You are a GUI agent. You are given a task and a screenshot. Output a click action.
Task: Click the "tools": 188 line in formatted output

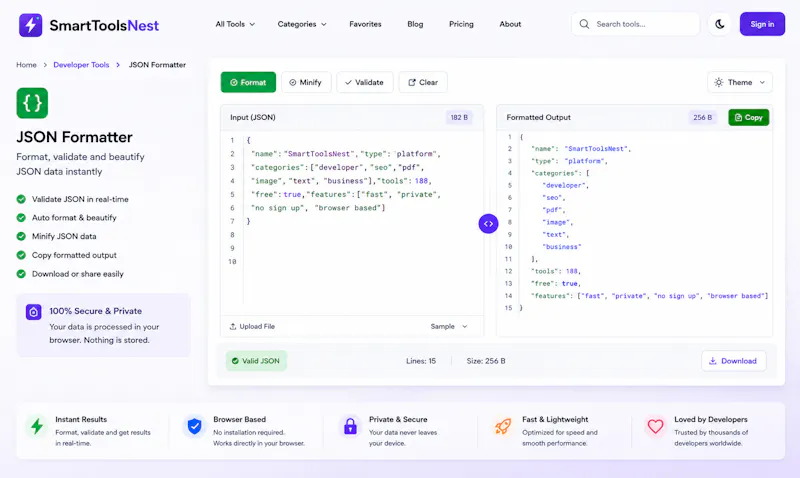tap(556, 271)
